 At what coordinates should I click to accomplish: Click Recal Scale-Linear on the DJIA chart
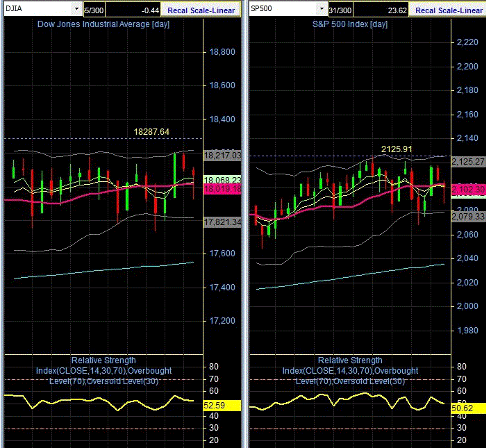tap(201, 10)
